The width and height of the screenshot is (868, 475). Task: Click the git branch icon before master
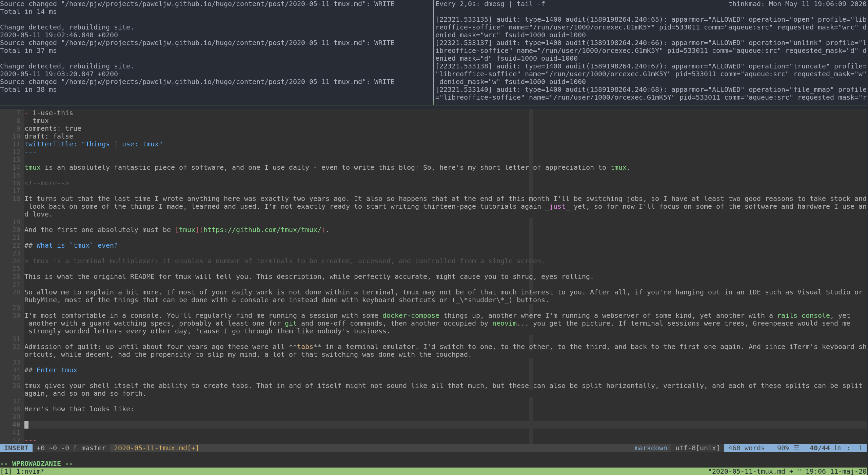click(x=75, y=448)
